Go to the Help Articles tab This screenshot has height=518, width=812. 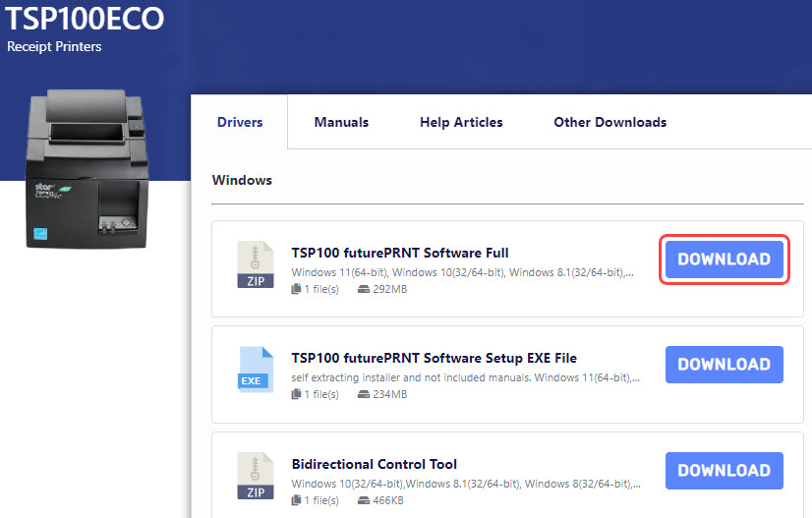tap(461, 122)
